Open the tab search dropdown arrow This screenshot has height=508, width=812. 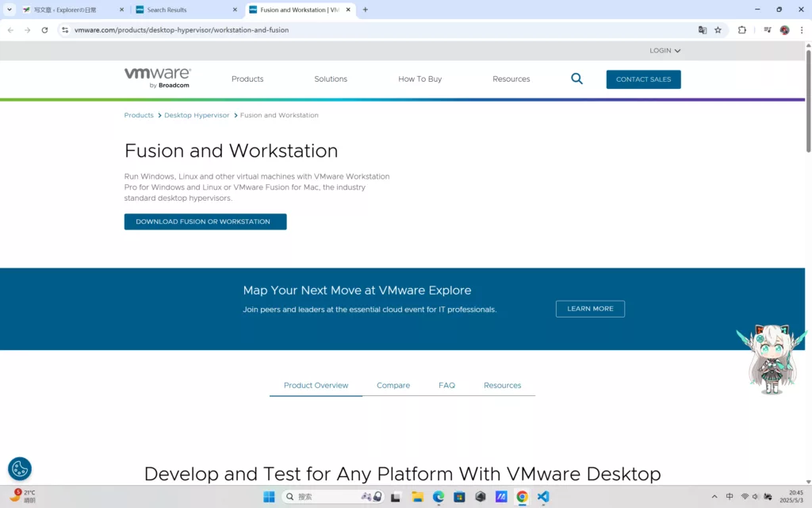point(10,10)
